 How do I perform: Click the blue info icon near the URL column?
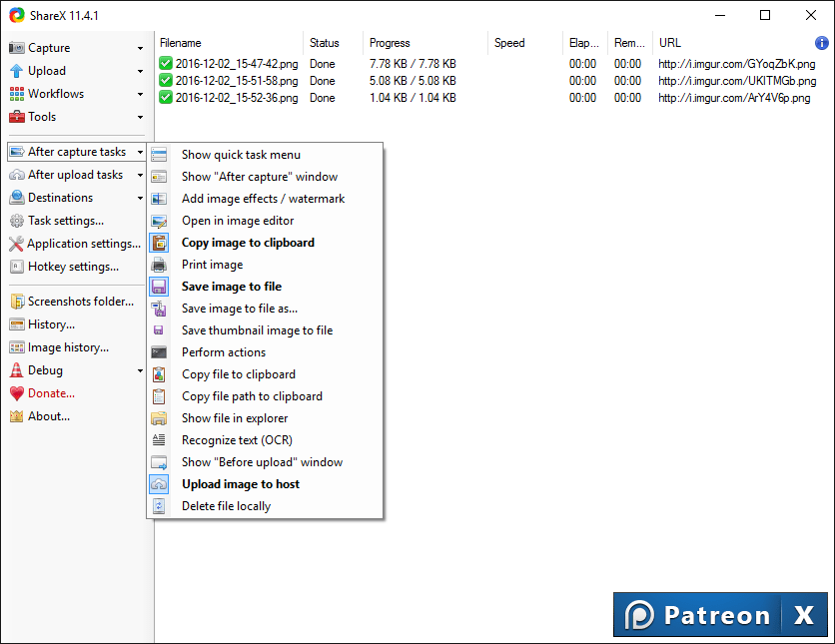[821, 43]
